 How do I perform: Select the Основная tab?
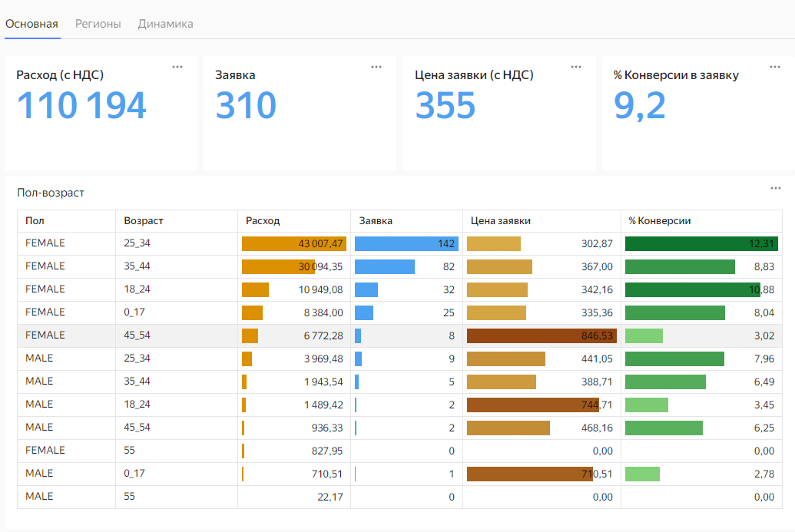pyautogui.click(x=31, y=24)
